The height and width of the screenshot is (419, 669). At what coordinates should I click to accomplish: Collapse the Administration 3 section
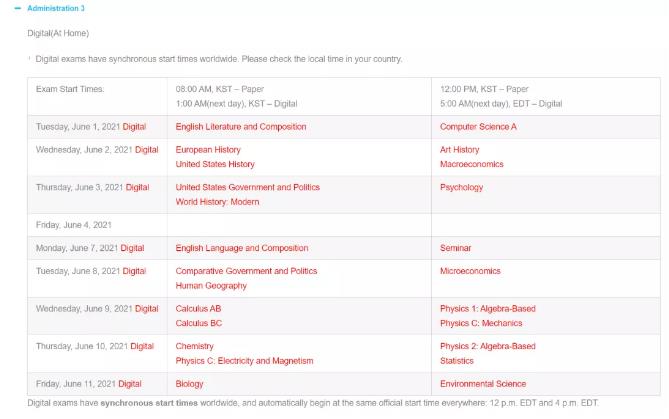coord(55,8)
